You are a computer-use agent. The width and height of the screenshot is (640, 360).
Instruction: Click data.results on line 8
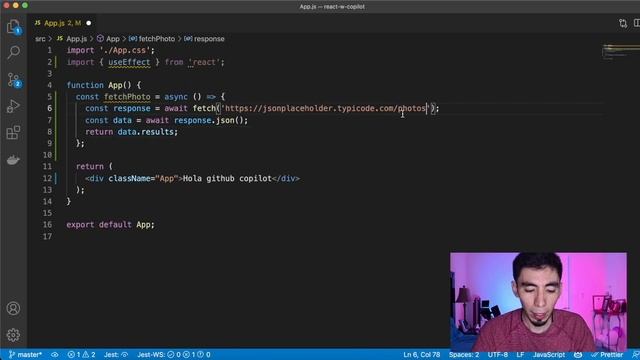click(146, 132)
